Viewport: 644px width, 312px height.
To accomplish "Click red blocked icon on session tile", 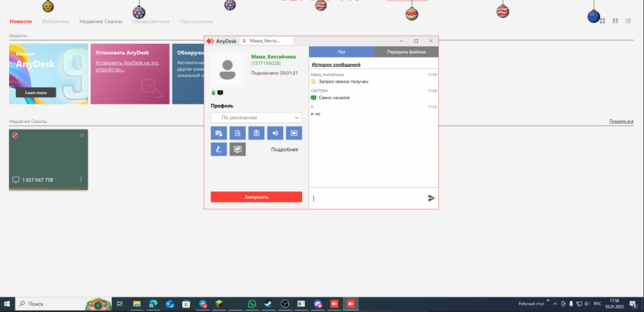I will pyautogui.click(x=15, y=135).
